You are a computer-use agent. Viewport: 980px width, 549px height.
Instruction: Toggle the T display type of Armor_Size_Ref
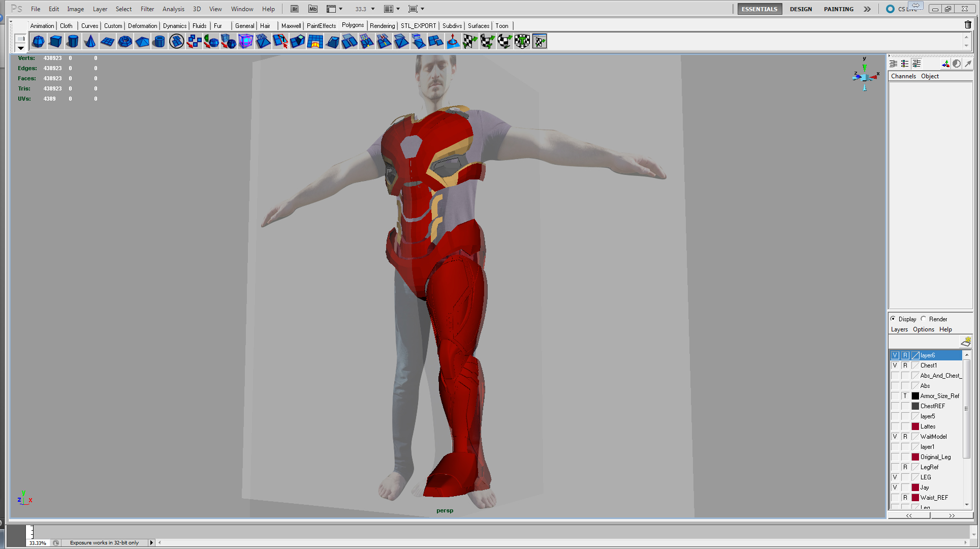905,396
